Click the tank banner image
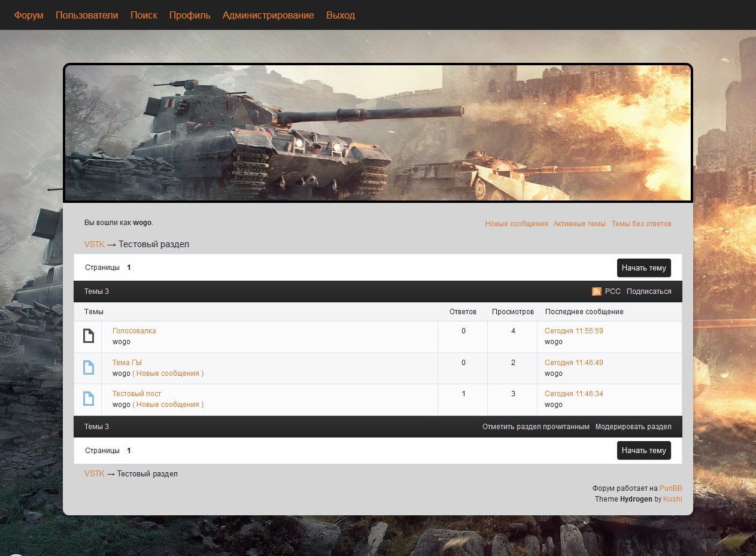 click(378, 133)
